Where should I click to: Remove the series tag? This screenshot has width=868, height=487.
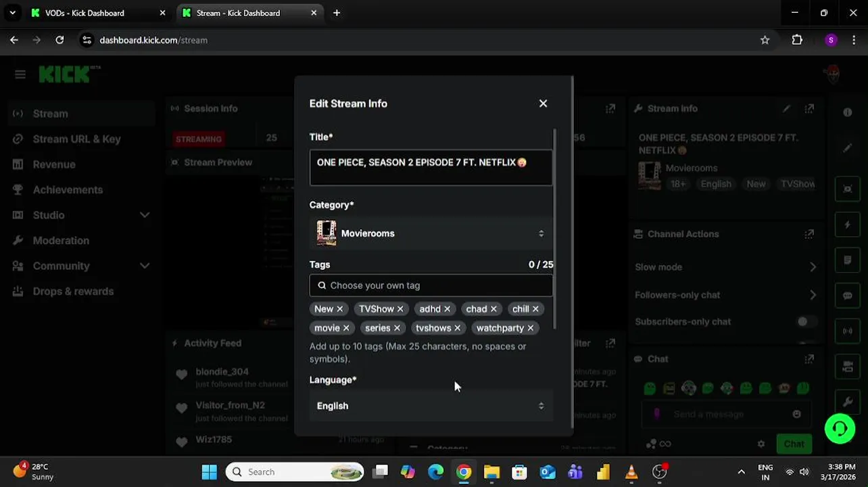pos(397,328)
